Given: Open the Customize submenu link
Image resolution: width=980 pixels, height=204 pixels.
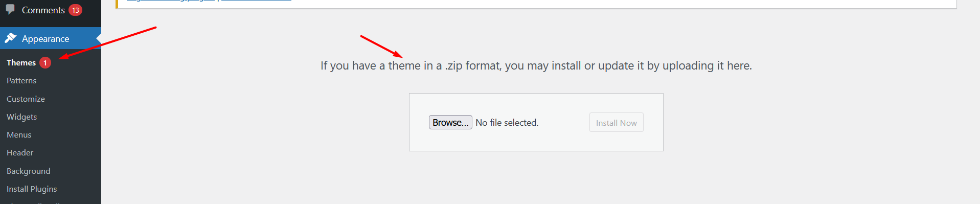Looking at the screenshot, I should (26, 99).
